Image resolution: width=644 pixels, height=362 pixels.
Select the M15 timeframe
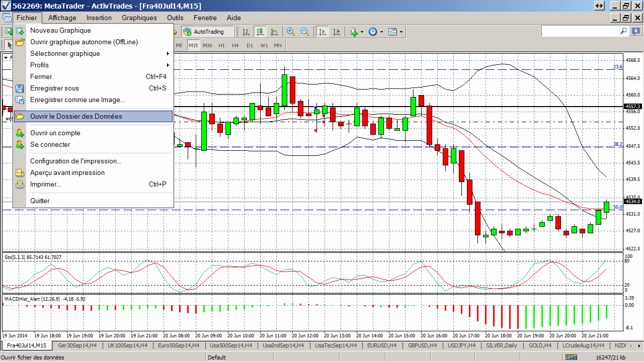194,45
